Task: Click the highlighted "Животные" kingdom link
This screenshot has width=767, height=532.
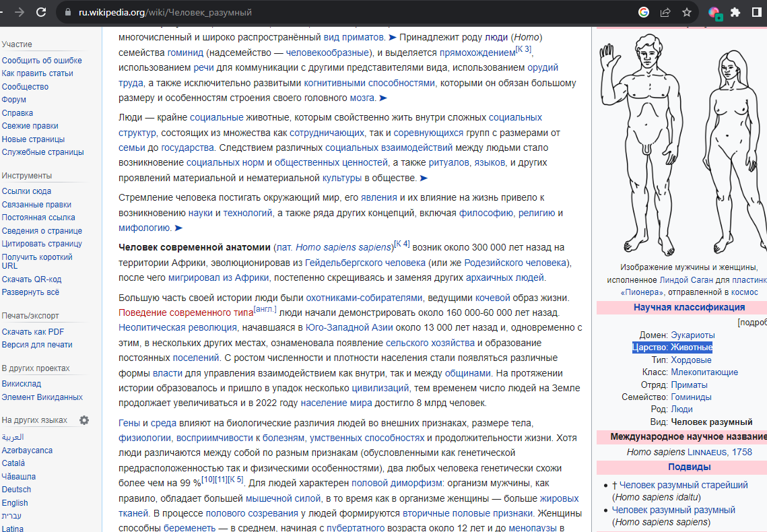Action: pos(692,347)
